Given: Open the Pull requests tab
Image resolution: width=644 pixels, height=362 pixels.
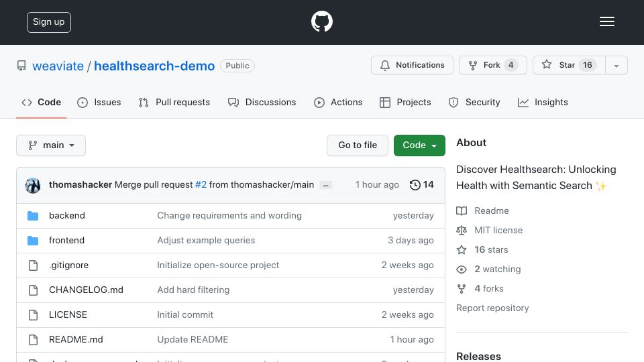Looking at the screenshot, I should 174,102.
